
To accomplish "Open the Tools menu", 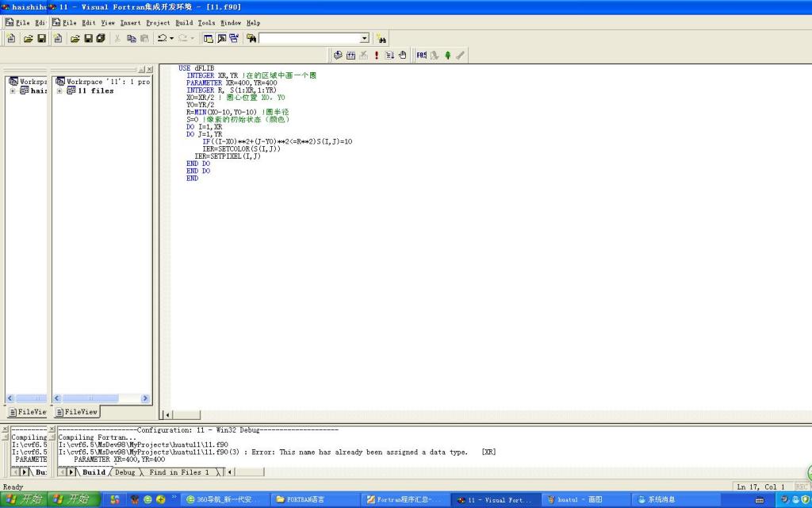I will [x=206, y=23].
